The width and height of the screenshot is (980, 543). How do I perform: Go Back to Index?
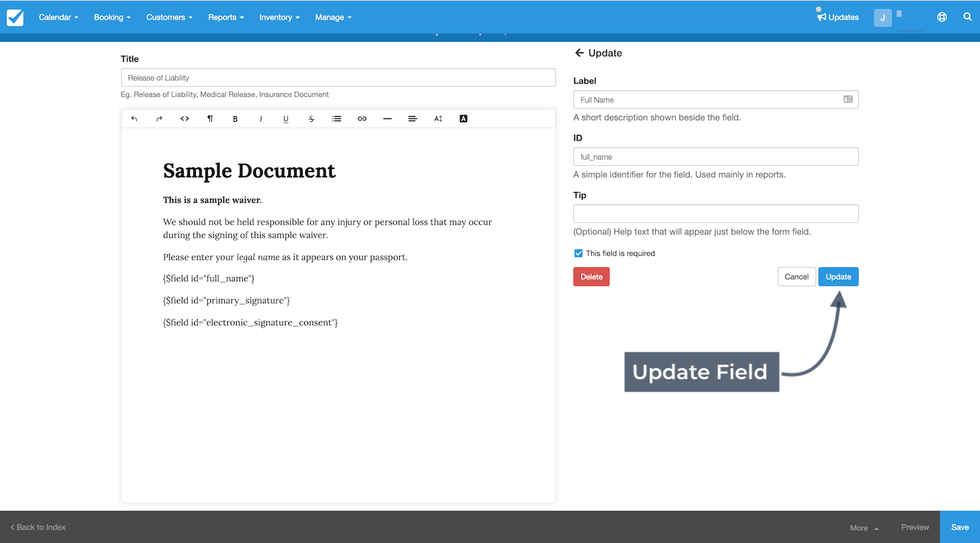38,527
